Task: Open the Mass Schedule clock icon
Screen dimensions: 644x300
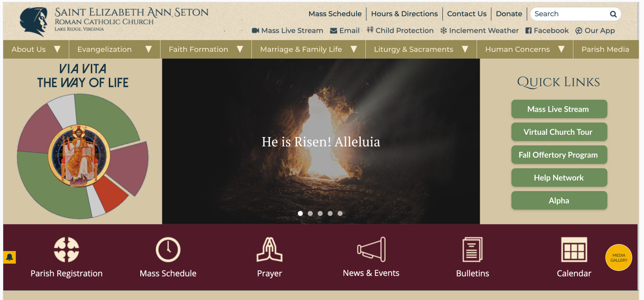Action: (168, 250)
